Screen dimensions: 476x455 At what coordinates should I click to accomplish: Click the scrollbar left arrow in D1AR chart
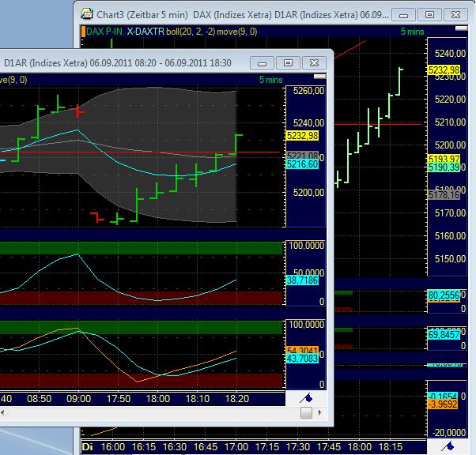(x=2, y=412)
